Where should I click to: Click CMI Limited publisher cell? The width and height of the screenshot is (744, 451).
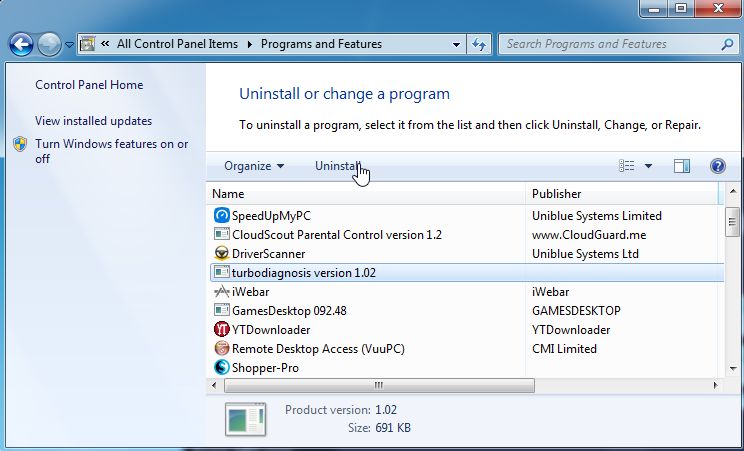564,349
